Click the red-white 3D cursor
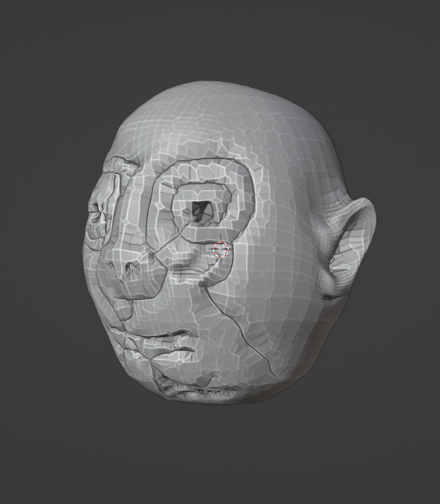Image resolution: width=440 pixels, height=504 pixels. click(222, 250)
